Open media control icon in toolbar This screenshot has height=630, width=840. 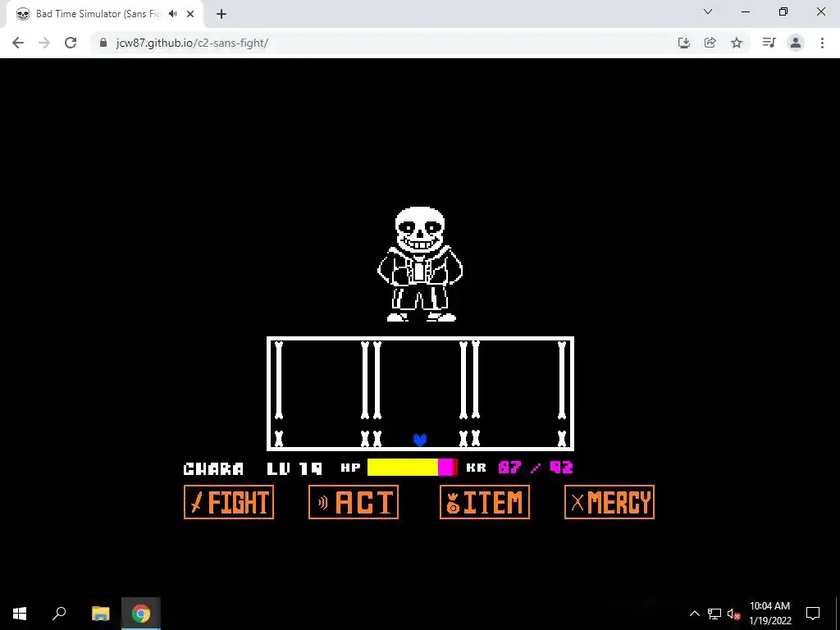pyautogui.click(x=769, y=43)
